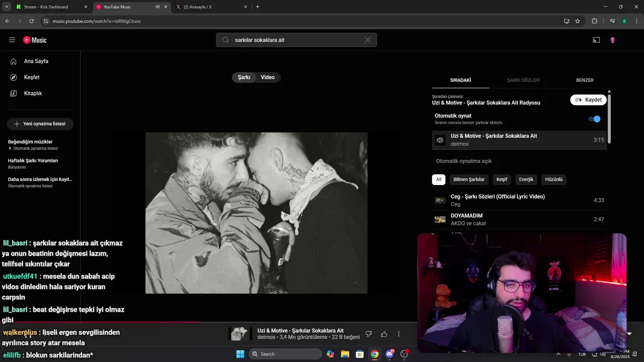This screenshot has width=644, height=362.
Task: View site information icon in address bar
Action: pyautogui.click(x=45, y=21)
